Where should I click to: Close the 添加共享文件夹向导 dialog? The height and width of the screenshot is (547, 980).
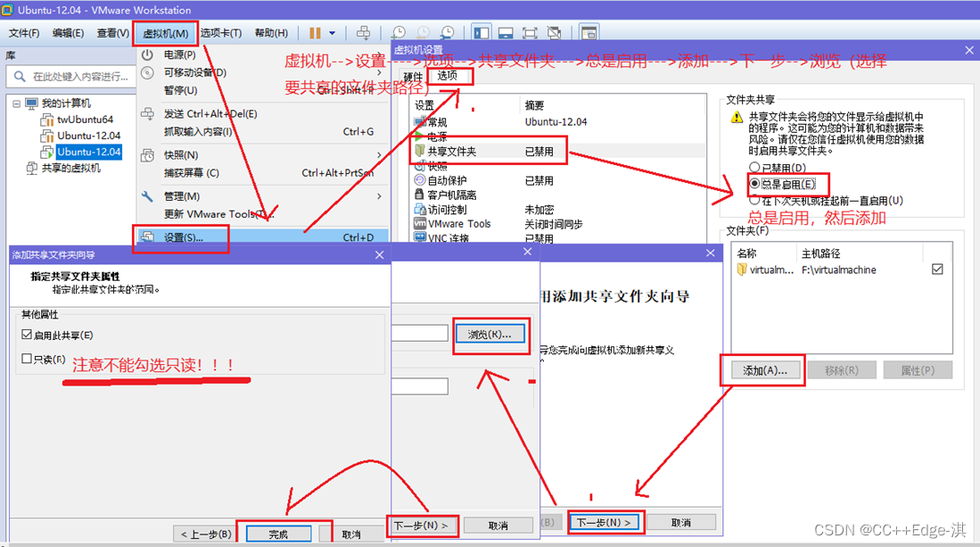pyautogui.click(x=379, y=255)
